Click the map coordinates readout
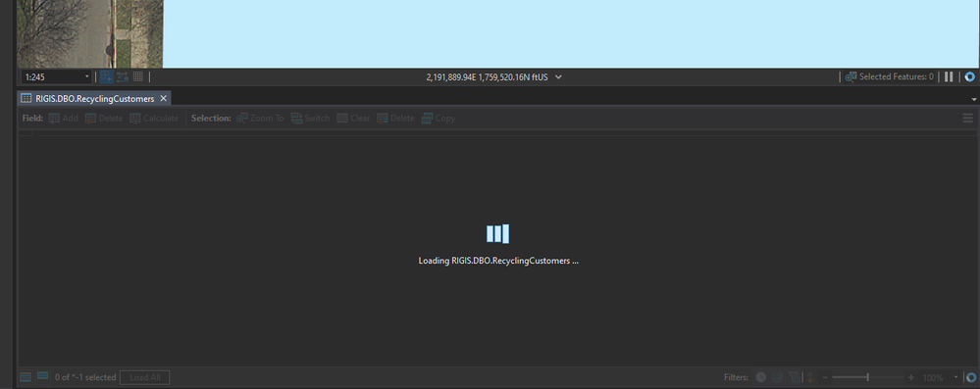 coord(487,76)
